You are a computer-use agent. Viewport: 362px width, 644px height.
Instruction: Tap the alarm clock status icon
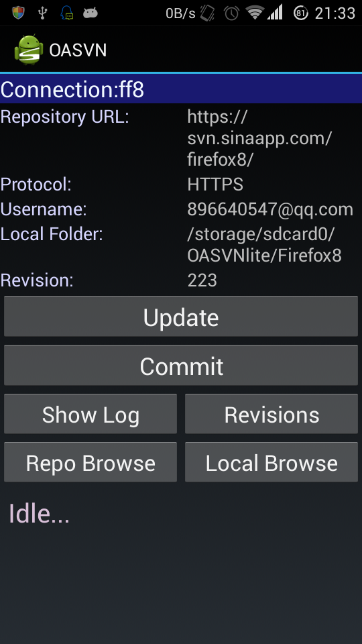(x=231, y=13)
